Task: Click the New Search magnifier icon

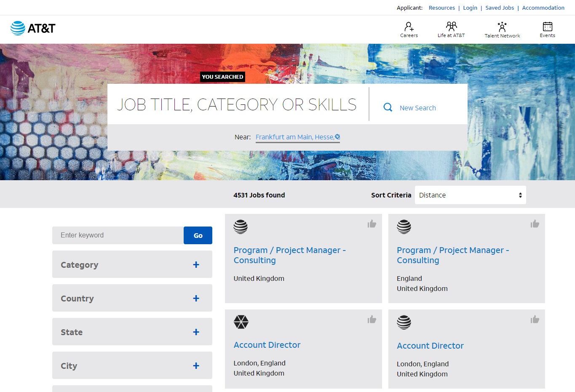Action: [x=388, y=107]
